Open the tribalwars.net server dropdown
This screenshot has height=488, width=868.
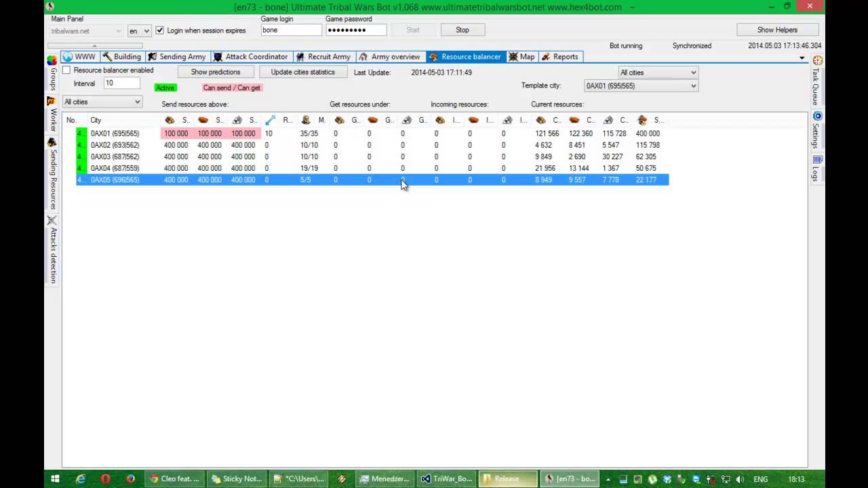pyautogui.click(x=86, y=31)
